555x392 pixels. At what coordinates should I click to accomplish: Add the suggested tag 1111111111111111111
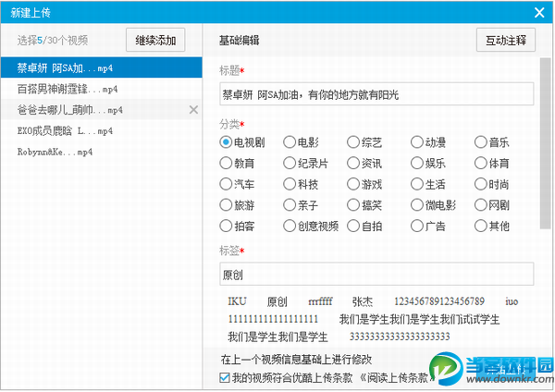(x=273, y=319)
